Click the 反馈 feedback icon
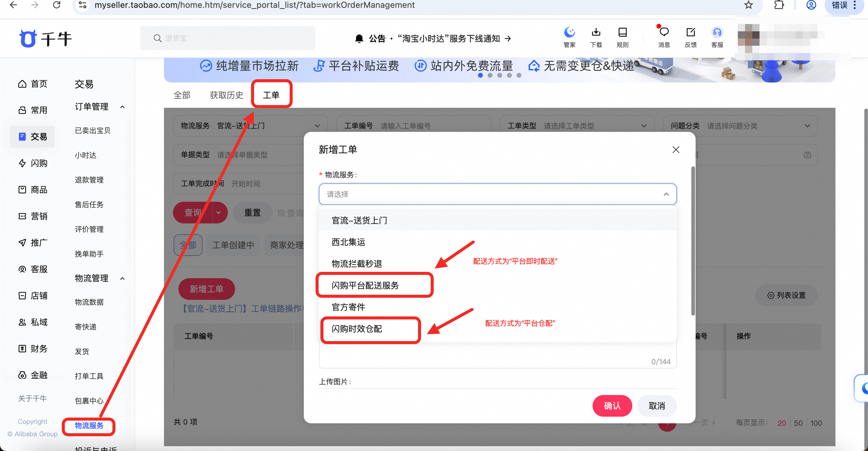 click(690, 37)
